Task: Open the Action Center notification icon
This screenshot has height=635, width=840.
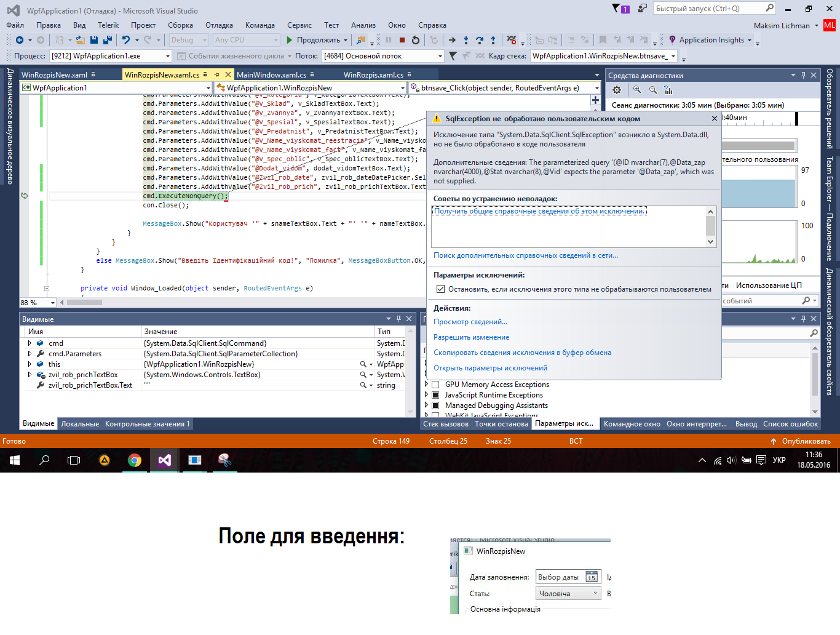Action: tap(761, 460)
